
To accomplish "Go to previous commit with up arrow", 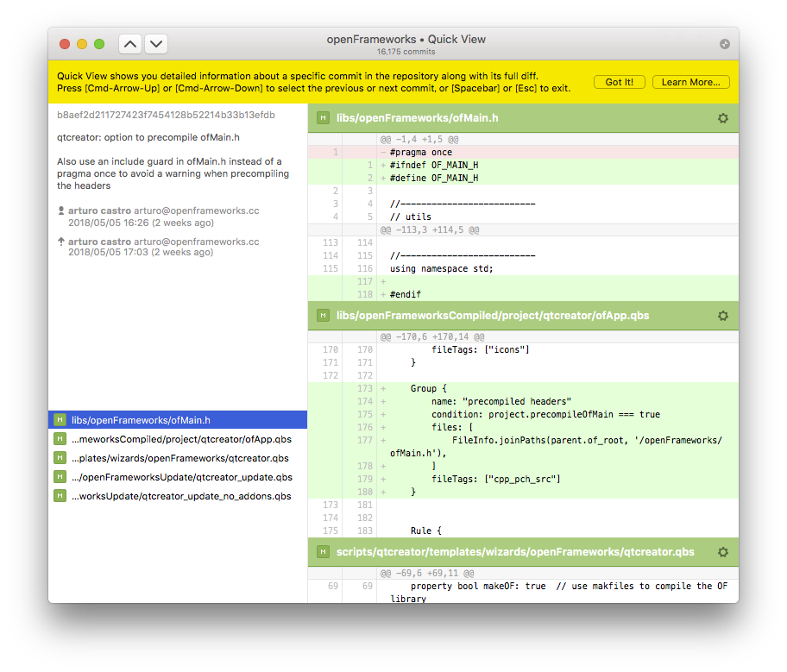I will coord(129,44).
